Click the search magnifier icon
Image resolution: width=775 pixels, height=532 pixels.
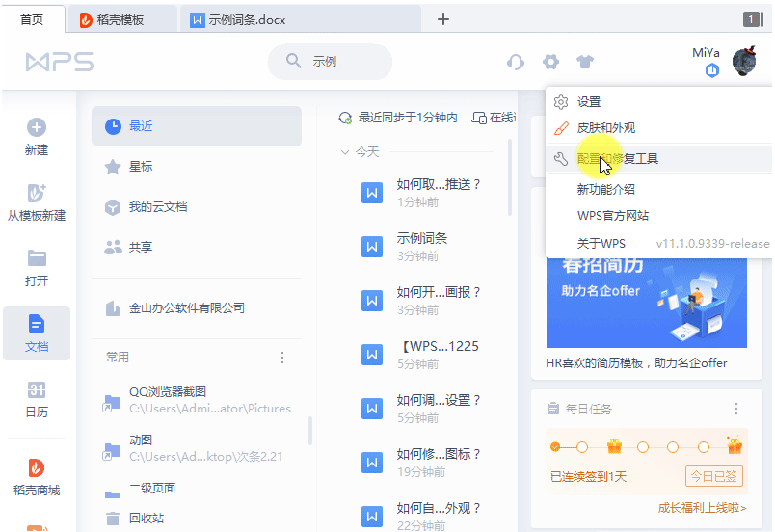tap(294, 61)
